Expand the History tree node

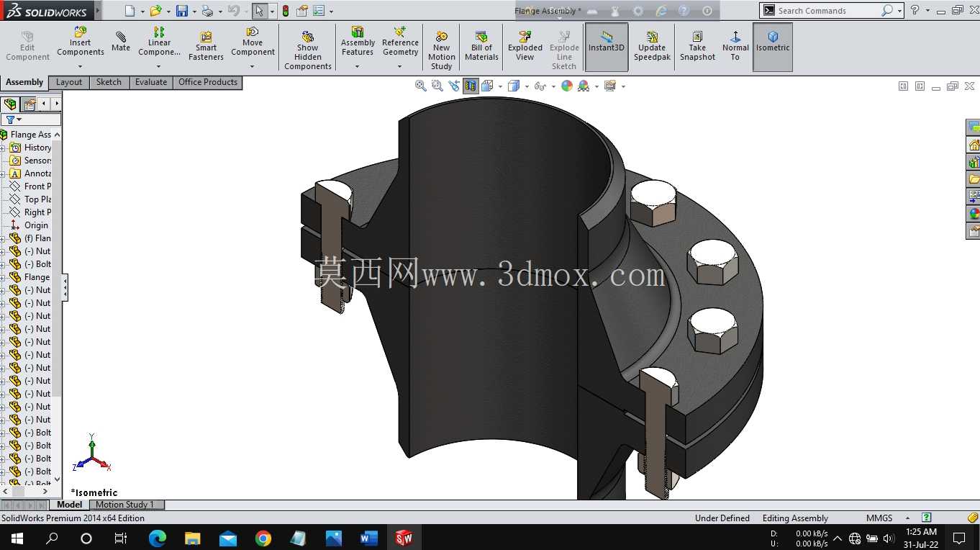coord(2,148)
